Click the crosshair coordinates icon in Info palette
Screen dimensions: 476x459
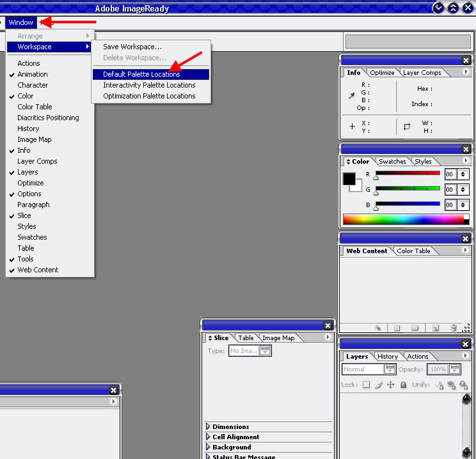352,127
